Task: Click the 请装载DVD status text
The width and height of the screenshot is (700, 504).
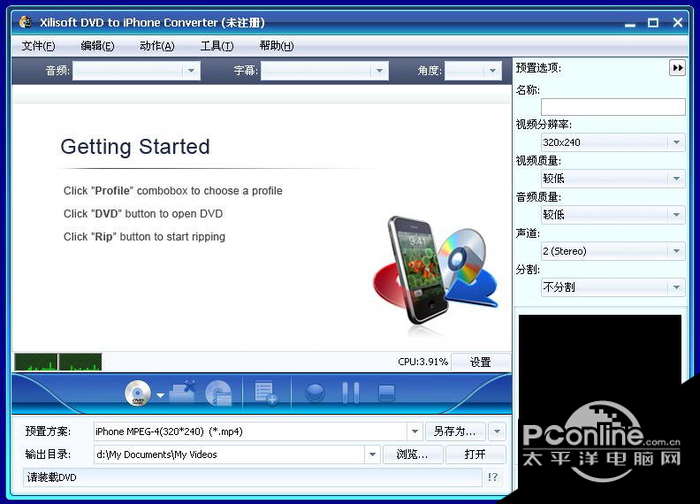Action: pos(52,477)
